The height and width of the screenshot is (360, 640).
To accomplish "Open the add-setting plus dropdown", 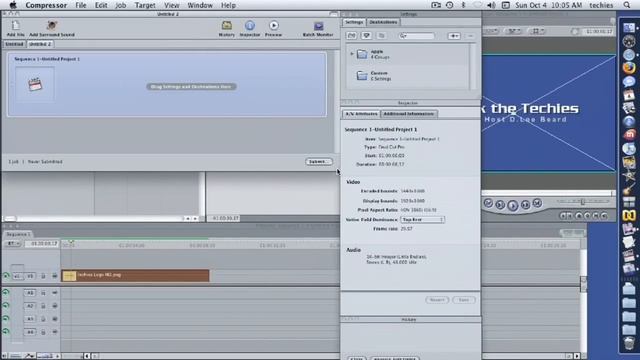I will pyautogui.click(x=454, y=36).
